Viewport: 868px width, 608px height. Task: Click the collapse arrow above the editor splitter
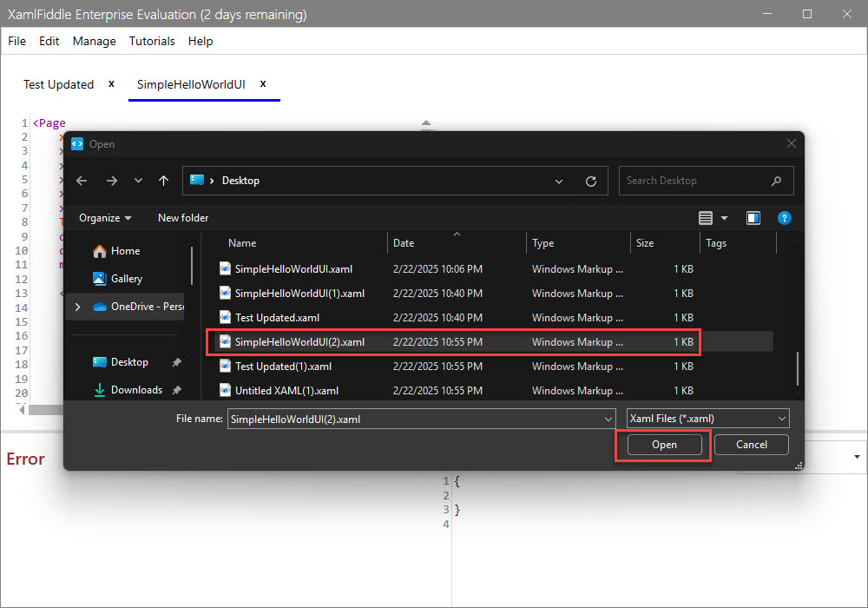(425, 123)
